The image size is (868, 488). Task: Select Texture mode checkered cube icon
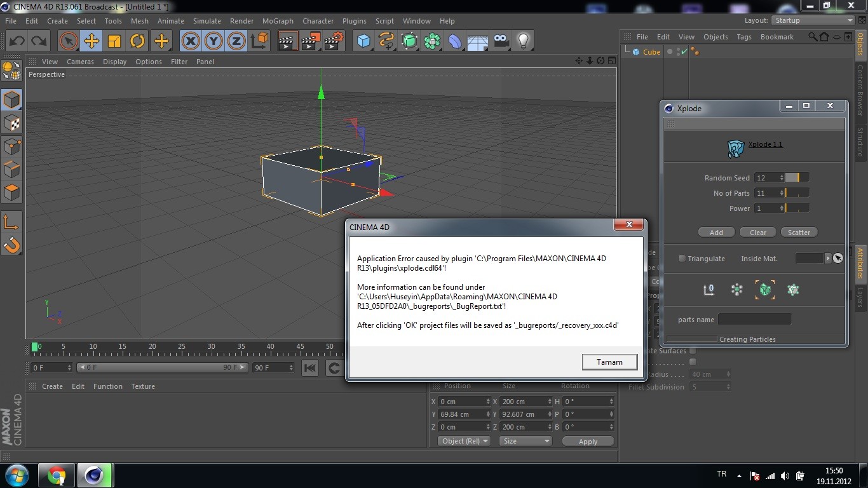(x=11, y=123)
